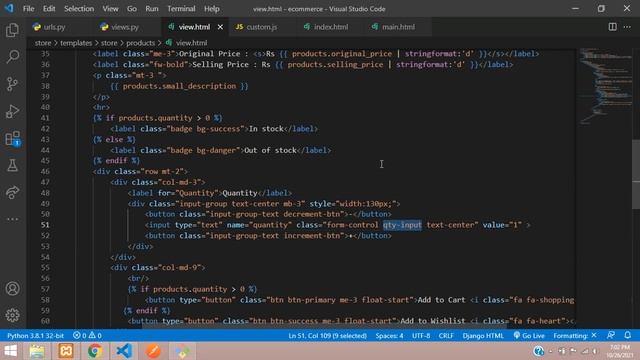Open Go to Line from Ln 51 Col 109
The width and height of the screenshot is (640, 360).
tap(327, 336)
